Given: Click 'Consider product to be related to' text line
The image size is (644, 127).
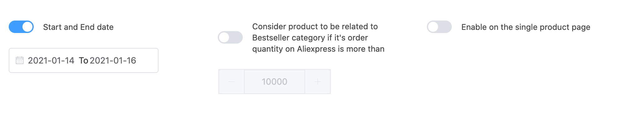Looking at the screenshot, I should tap(315, 26).
